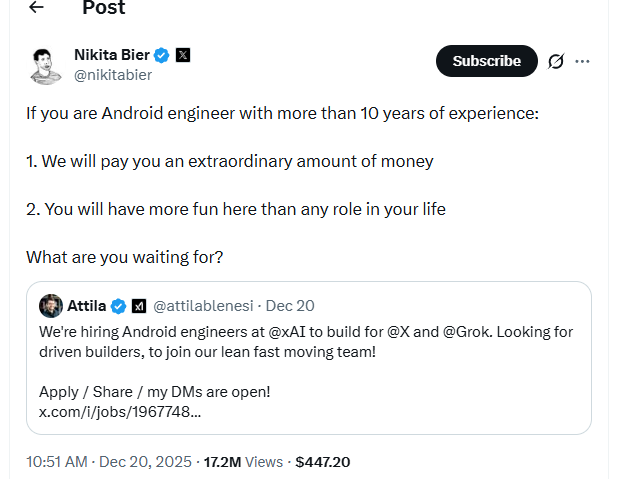The image size is (617, 479).
Task: Click Nikita Bier's blue verified badge
Action: pos(160,54)
